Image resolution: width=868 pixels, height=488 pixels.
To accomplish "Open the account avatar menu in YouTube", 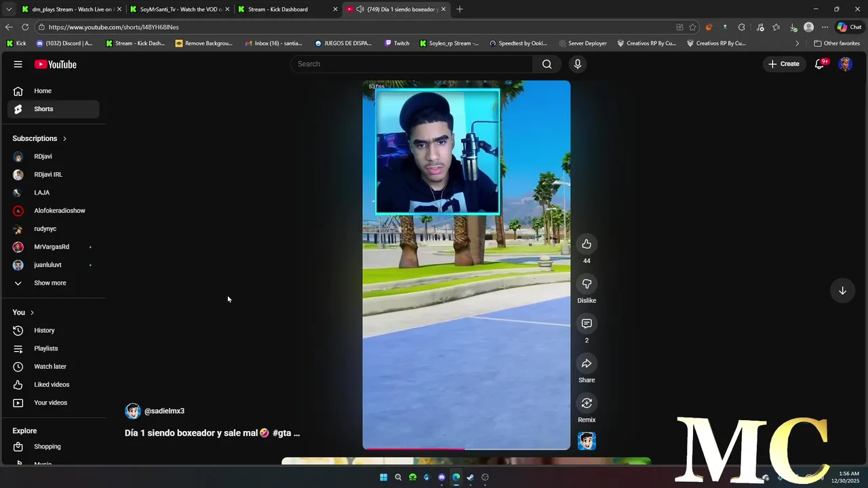I will coord(845,64).
